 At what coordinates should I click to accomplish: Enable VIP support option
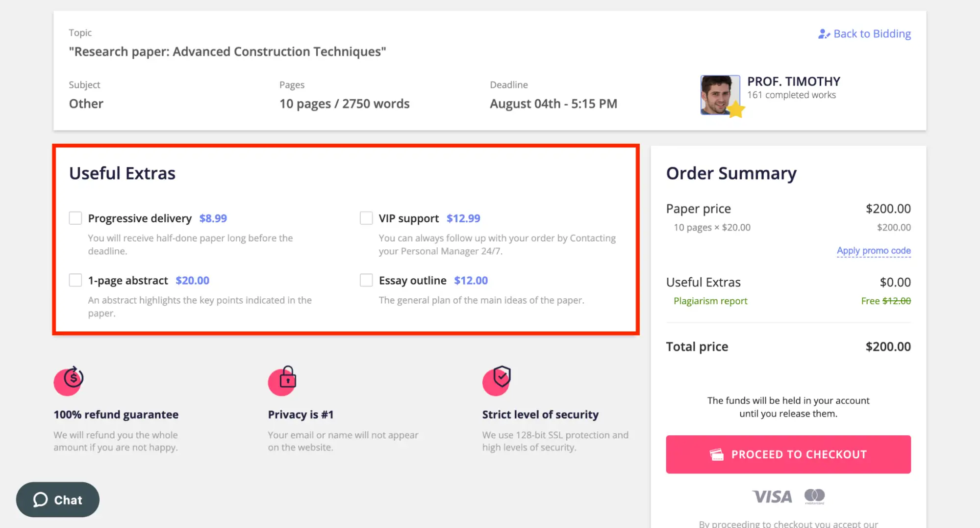click(x=366, y=217)
